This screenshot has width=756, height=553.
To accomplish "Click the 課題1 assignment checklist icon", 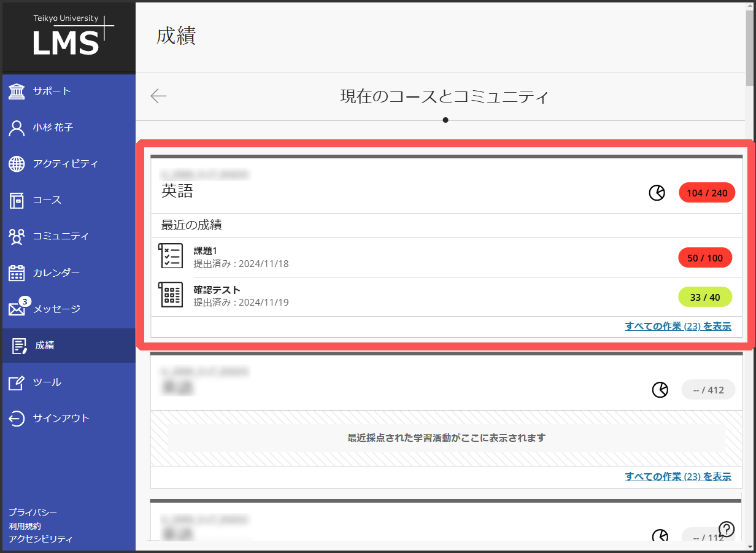I will (170, 255).
